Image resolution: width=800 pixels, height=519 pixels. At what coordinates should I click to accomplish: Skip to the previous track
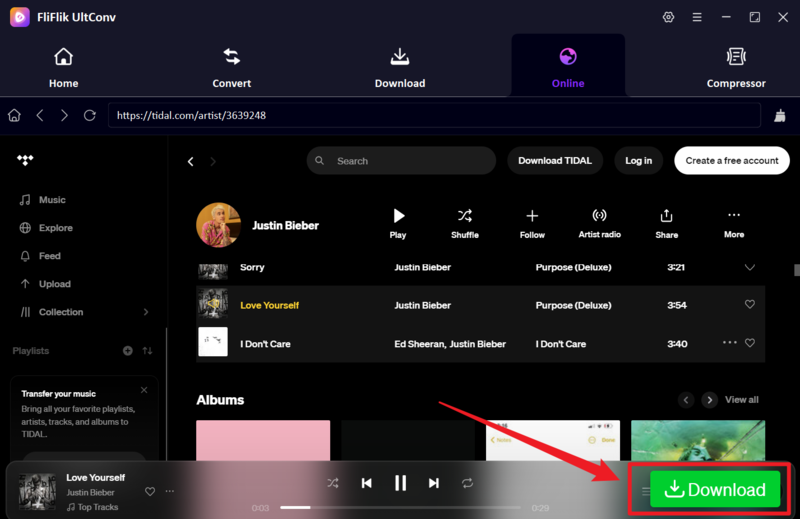click(x=366, y=483)
